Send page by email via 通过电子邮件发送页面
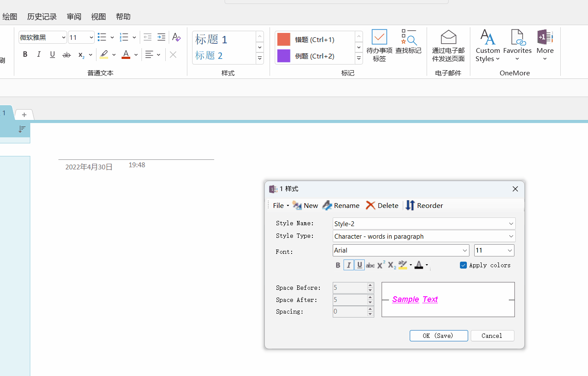Screen dimensions: 588x376 click(448, 45)
